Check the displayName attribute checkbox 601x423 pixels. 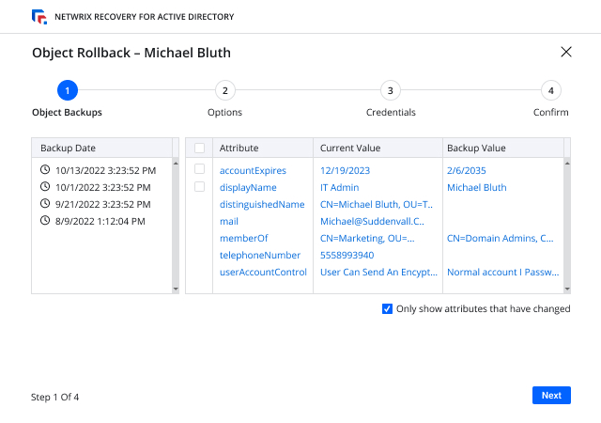[200, 187]
